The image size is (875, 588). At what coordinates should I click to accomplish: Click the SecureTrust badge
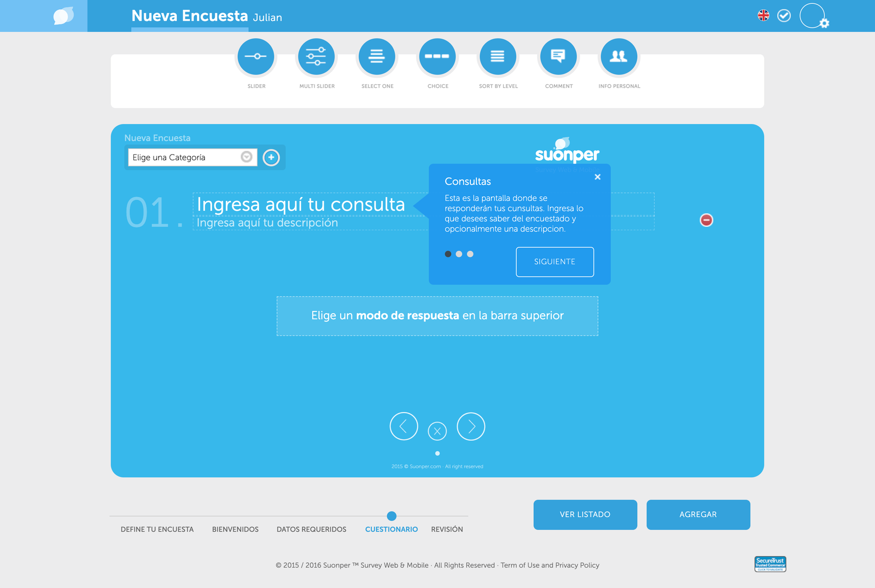pos(770,564)
